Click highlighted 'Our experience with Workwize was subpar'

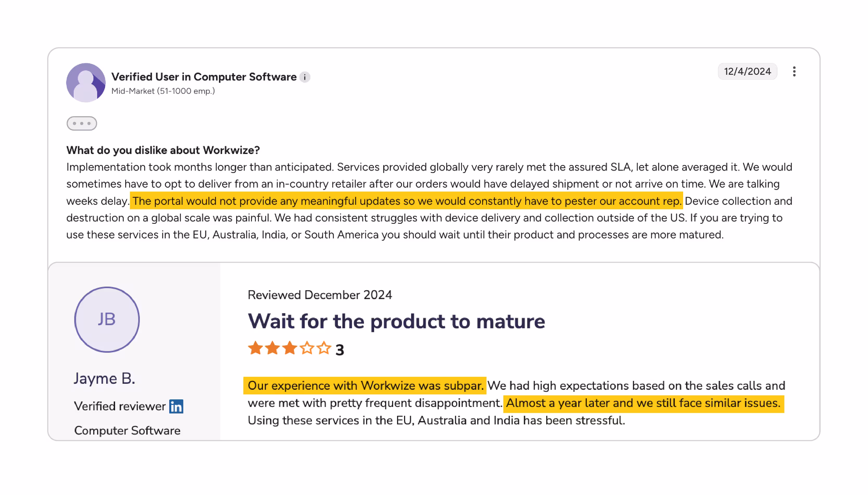365,386
